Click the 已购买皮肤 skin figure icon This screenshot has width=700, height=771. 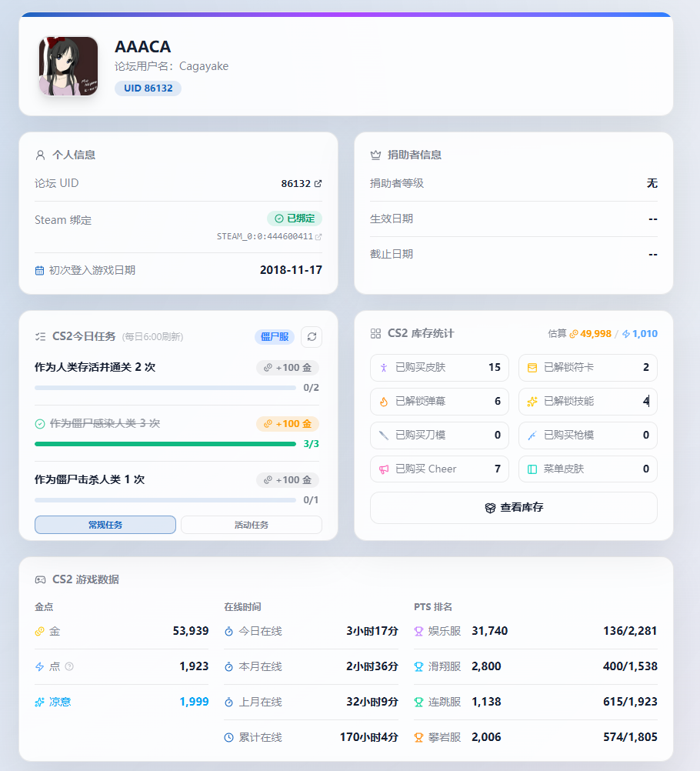pos(384,368)
